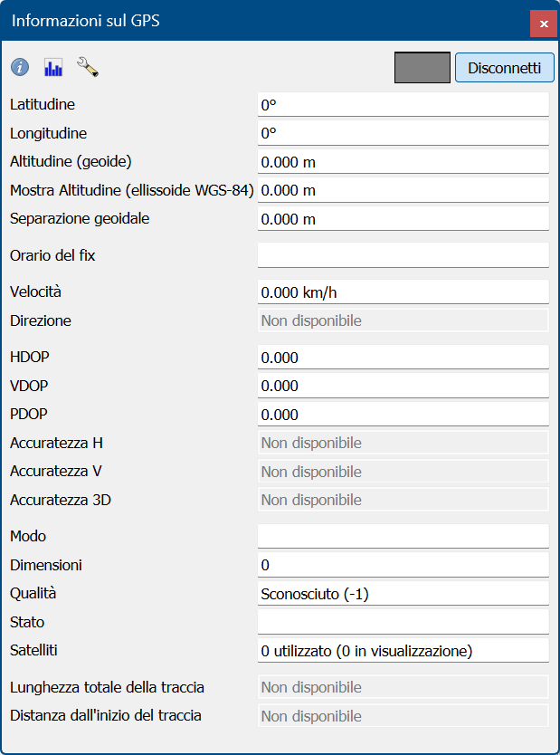Image resolution: width=560 pixels, height=755 pixels.
Task: Click the PDOP label
Action: pos(29,414)
